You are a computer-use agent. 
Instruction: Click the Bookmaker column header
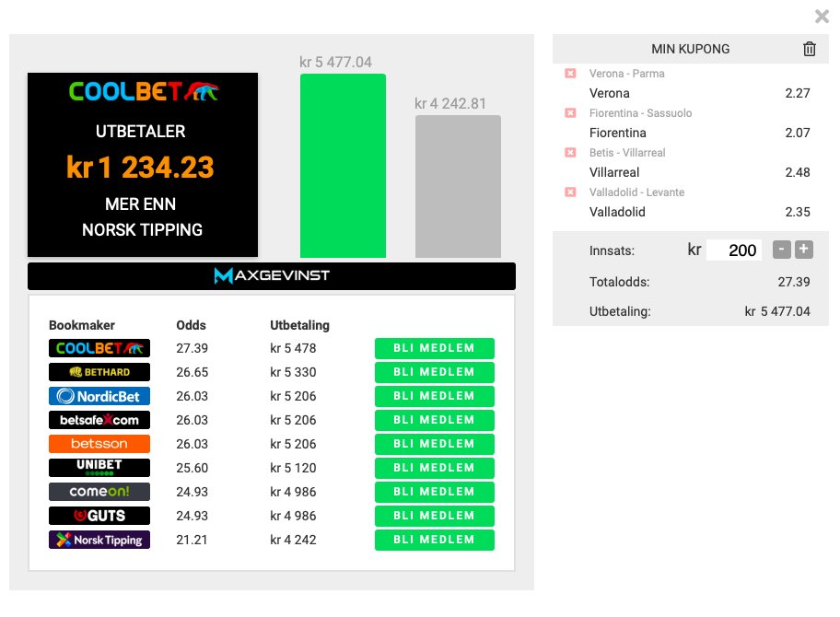(x=81, y=325)
